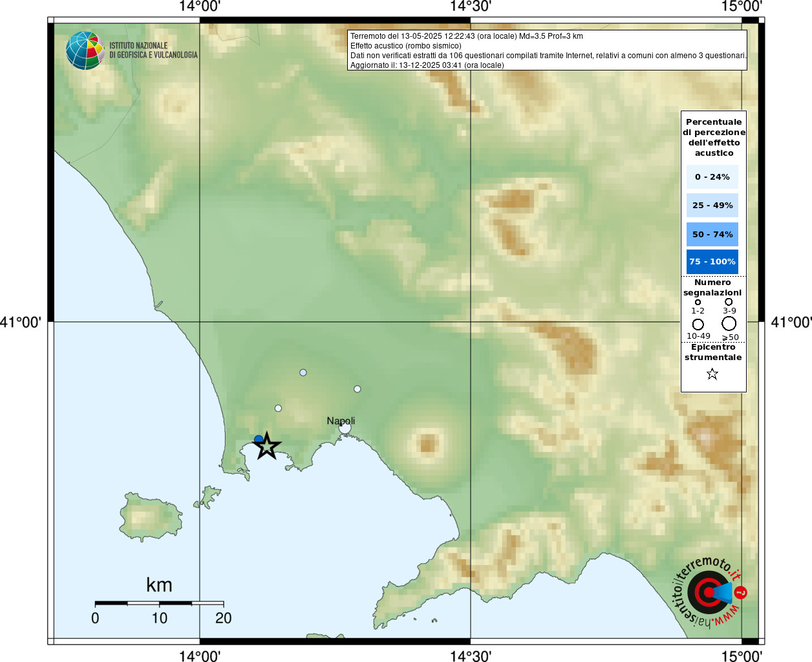Click the epicenter star symbol in the legend
This screenshot has width=812, height=662.
click(712, 374)
